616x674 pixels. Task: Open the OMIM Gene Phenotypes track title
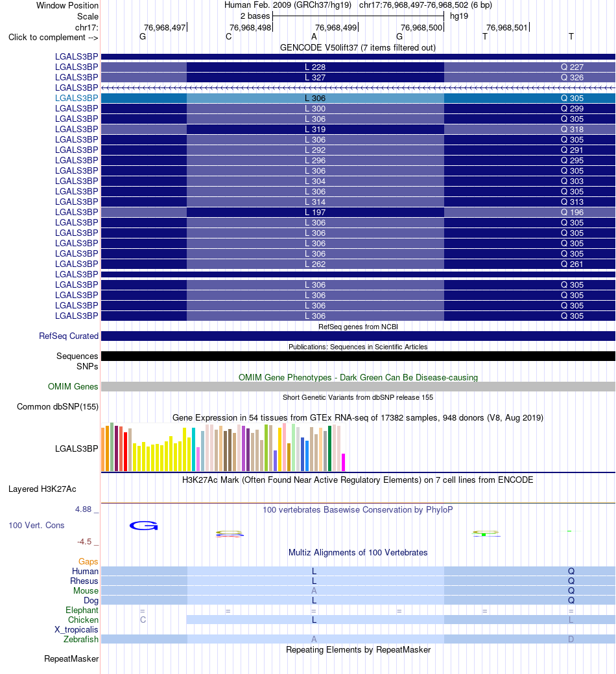click(x=358, y=377)
